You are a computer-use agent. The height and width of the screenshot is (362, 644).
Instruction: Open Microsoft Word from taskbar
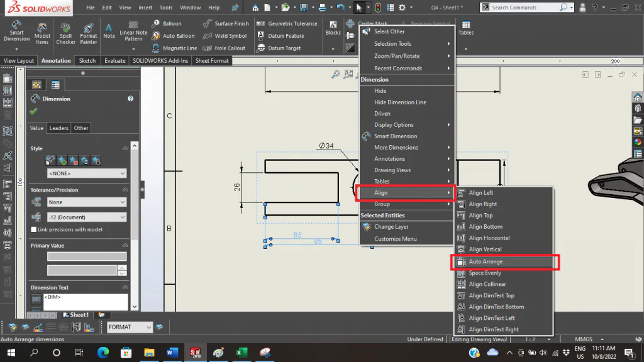click(172, 353)
